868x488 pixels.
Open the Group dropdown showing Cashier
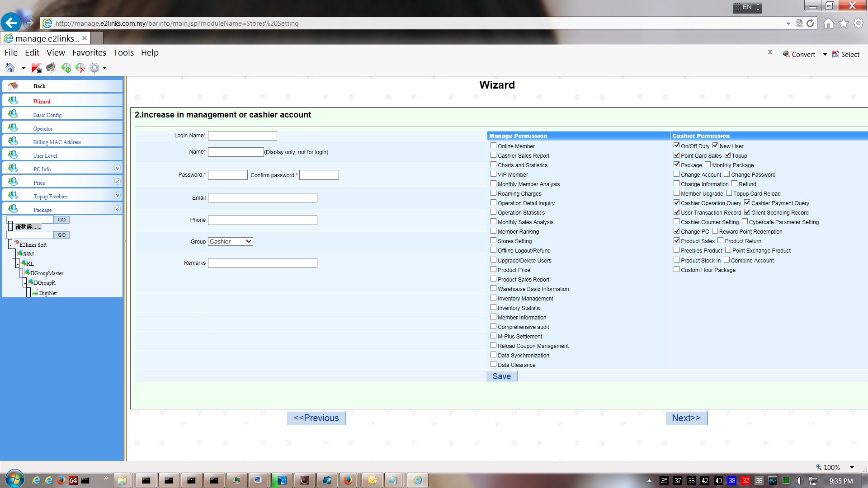tap(230, 241)
